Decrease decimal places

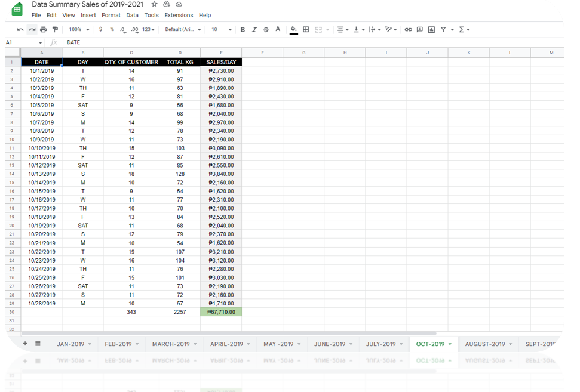coord(123,30)
